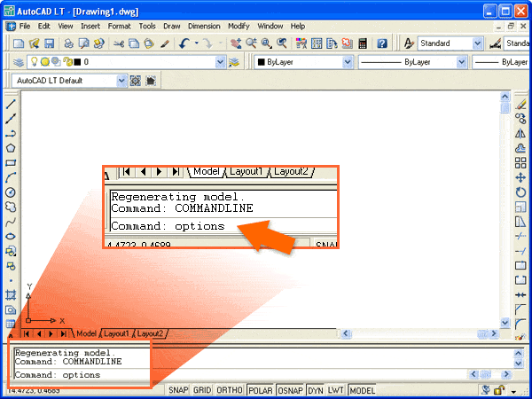Choose the Move modify tool

pos(521,177)
